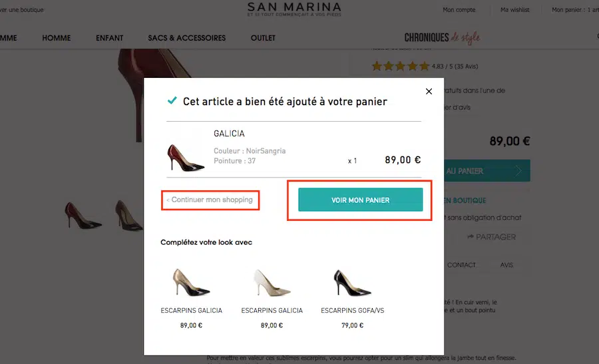Viewport: 599px width, 364px height.
Task: Open the black Escarpins Gofa/VS suggestion
Action: pyautogui.click(x=352, y=283)
